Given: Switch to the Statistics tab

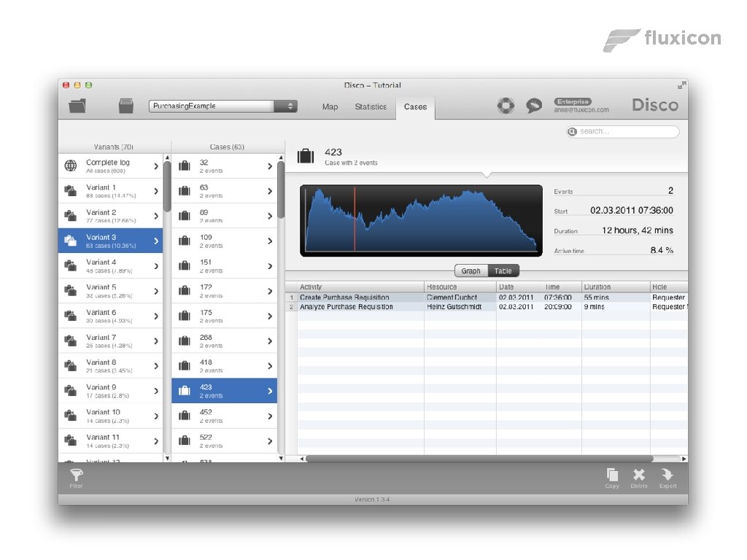Looking at the screenshot, I should point(371,106).
